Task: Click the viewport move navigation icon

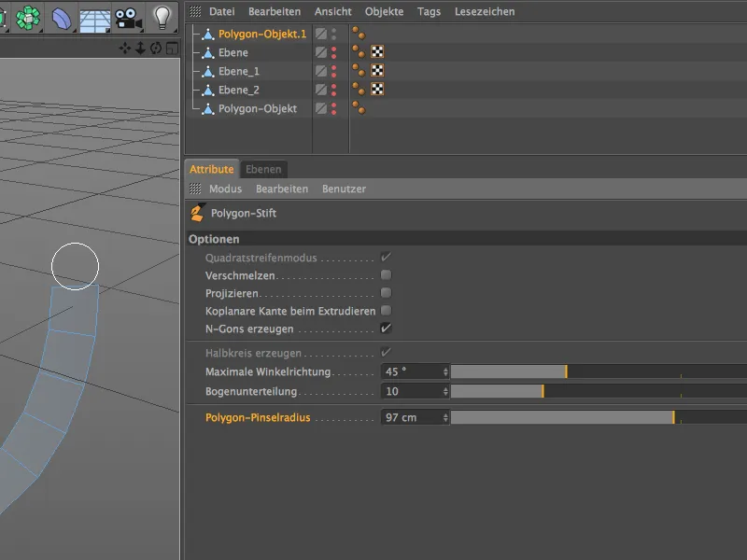Action: point(124,46)
